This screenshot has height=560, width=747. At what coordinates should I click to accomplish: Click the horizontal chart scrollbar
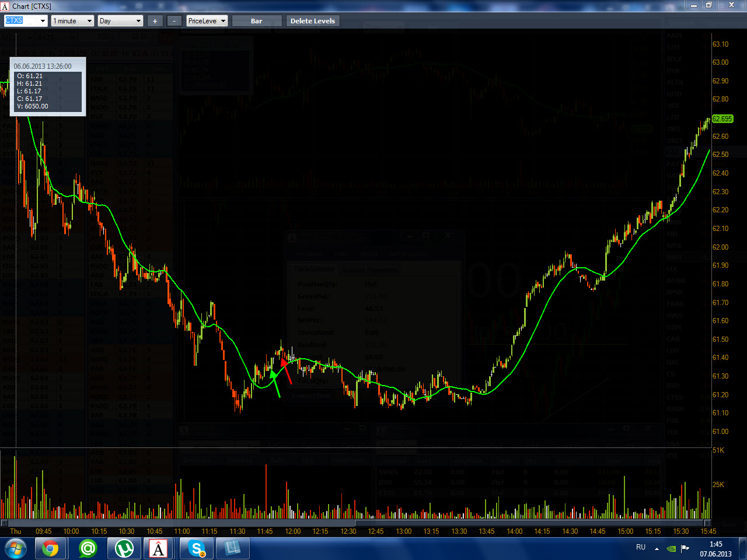[356, 523]
